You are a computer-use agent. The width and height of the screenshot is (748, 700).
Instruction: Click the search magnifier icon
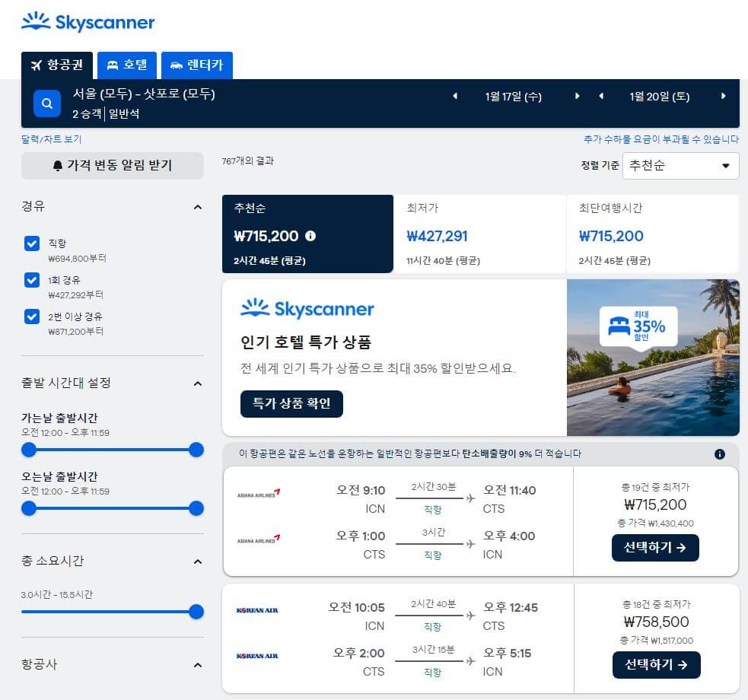46,103
